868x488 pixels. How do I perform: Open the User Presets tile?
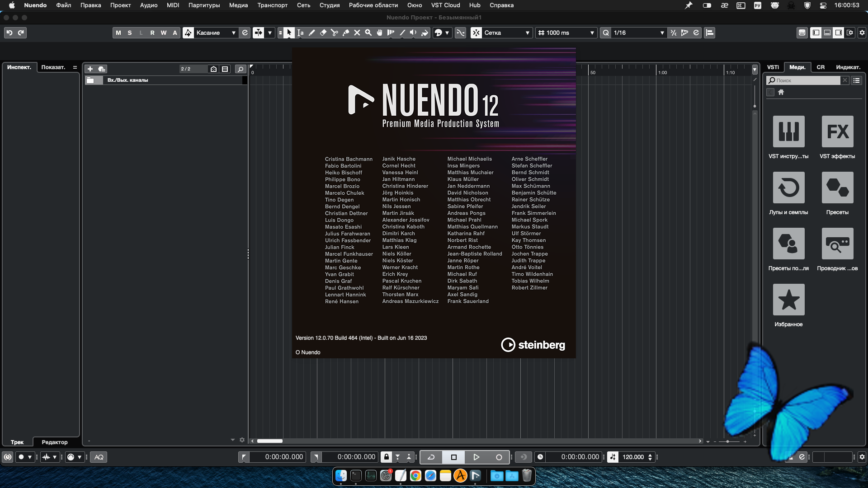[x=788, y=244]
